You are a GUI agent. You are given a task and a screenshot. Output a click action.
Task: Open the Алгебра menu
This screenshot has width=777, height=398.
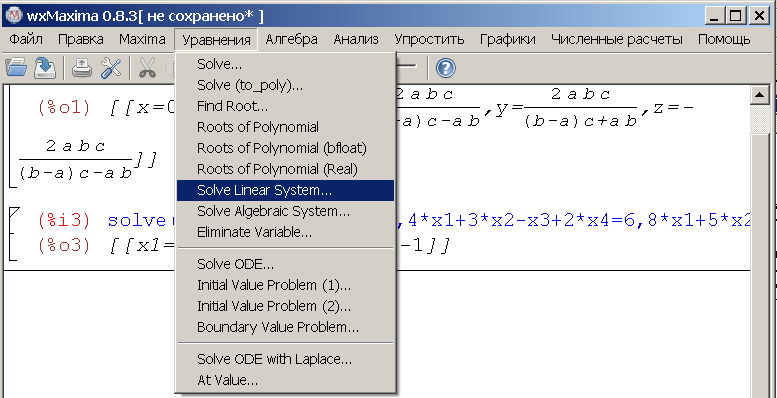click(291, 39)
